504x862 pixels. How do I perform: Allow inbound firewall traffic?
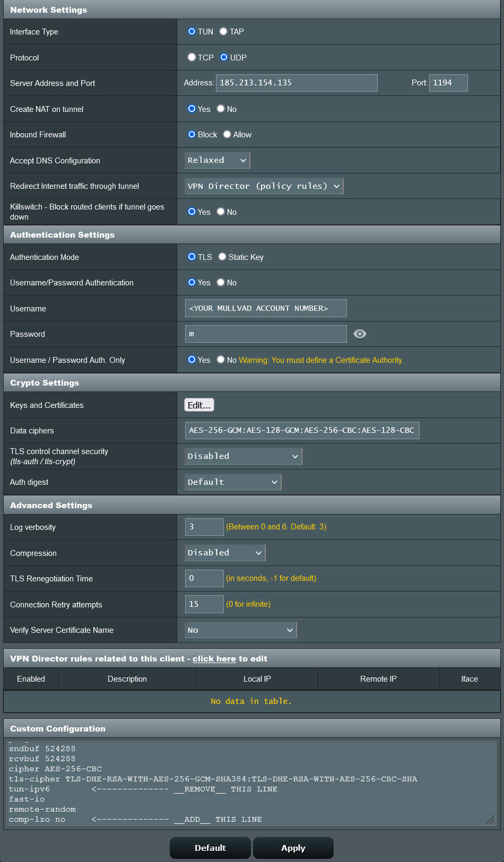(227, 134)
